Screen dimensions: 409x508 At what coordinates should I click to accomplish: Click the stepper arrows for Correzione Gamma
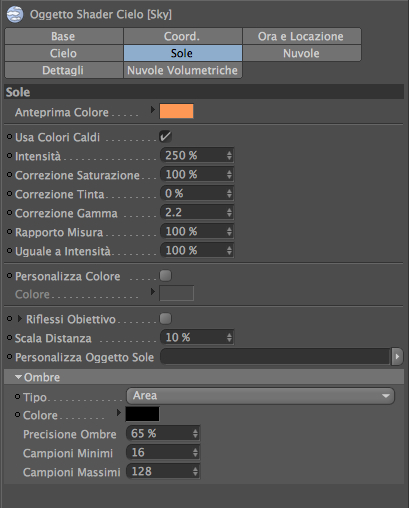point(229,212)
